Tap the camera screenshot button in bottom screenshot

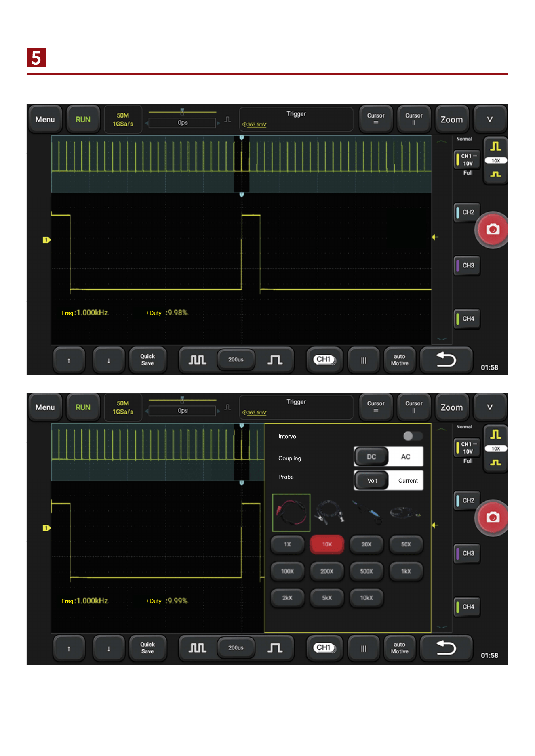492,517
